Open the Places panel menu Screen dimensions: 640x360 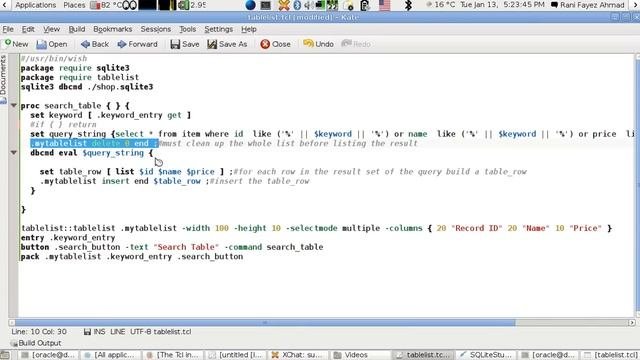[x=74, y=5]
